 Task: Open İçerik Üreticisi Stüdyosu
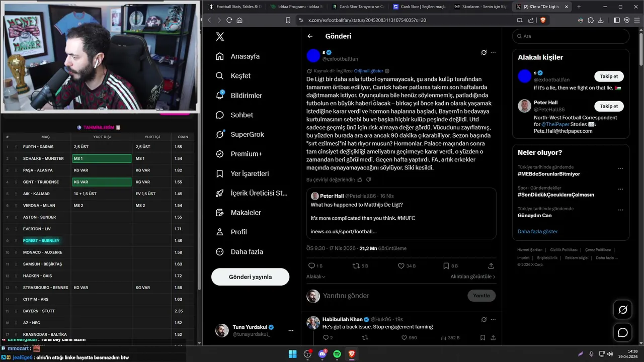251,193
